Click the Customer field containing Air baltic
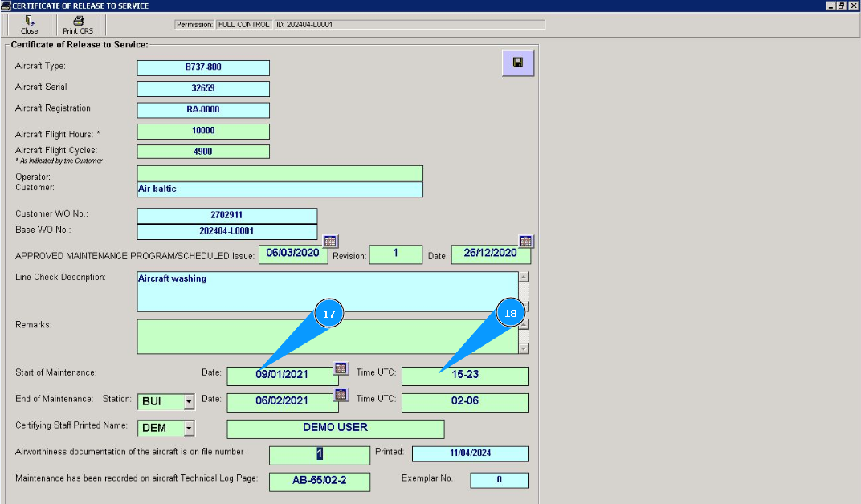Viewport: 861px width, 504px height. click(x=280, y=189)
